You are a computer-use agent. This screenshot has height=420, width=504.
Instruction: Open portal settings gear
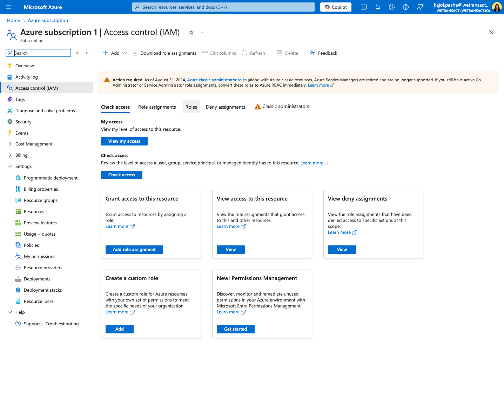[x=392, y=7]
